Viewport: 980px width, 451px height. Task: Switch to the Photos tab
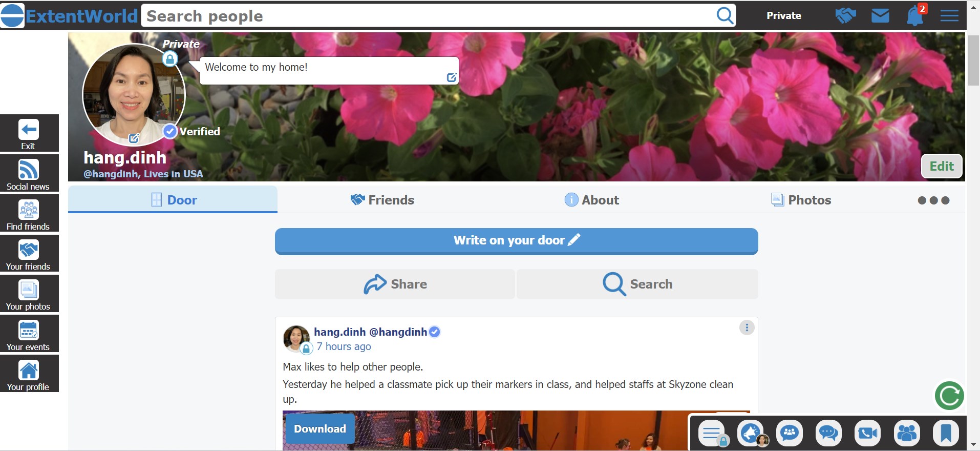[x=801, y=200]
